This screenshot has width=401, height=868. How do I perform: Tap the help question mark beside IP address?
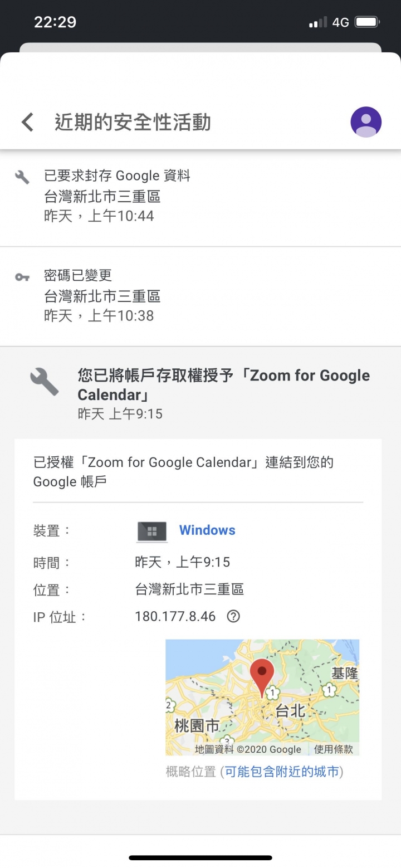233,617
